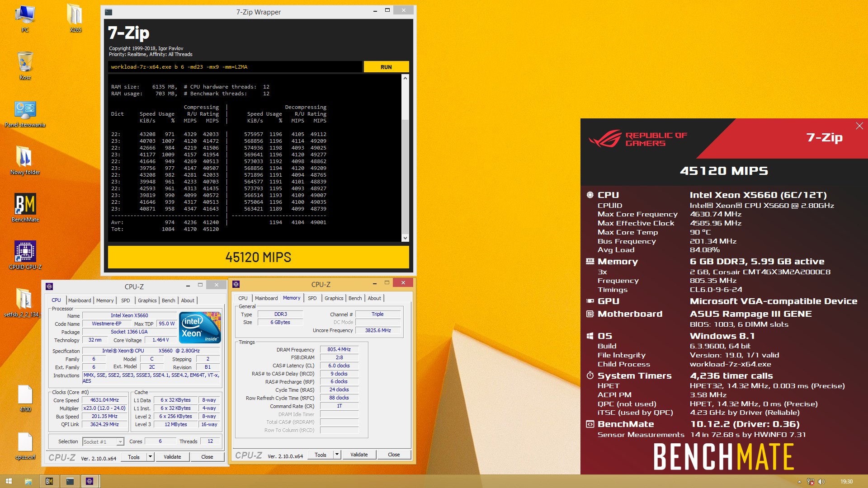Image resolution: width=868 pixels, height=488 pixels.
Task: Open About tab in left CPU-Z
Action: pos(188,300)
